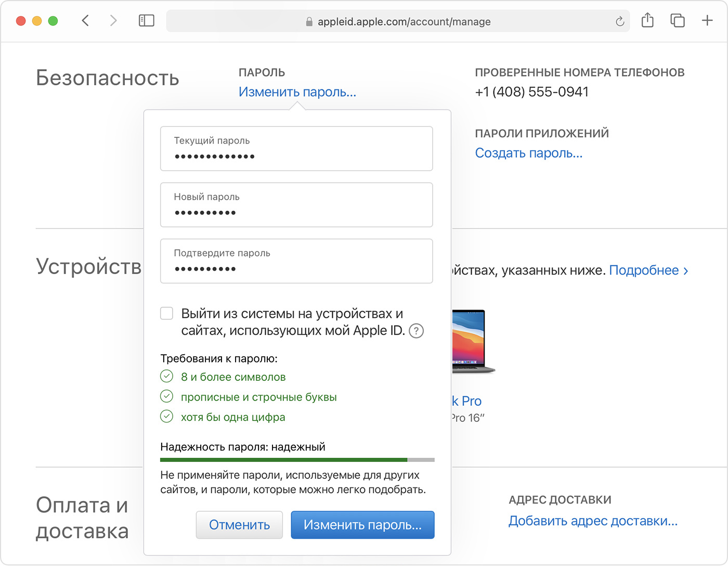Click the Текущий пароль field
This screenshot has width=728, height=566.
coord(296,149)
